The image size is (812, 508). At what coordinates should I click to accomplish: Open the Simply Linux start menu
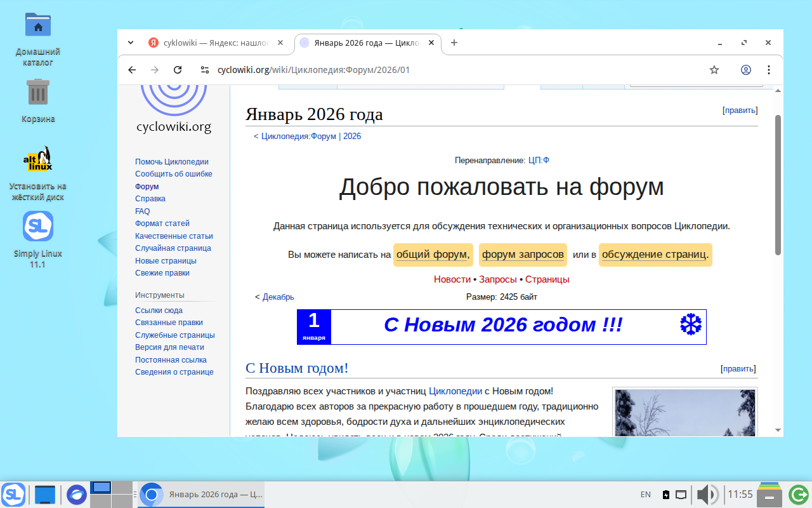pos(13,494)
